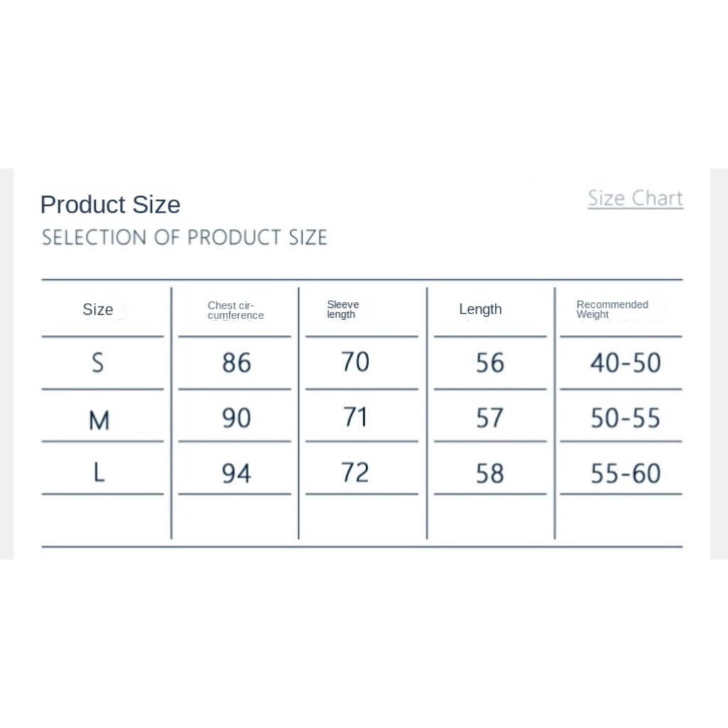Viewport: 728px width, 728px height.
Task: Click the Size column header
Action: click(98, 309)
